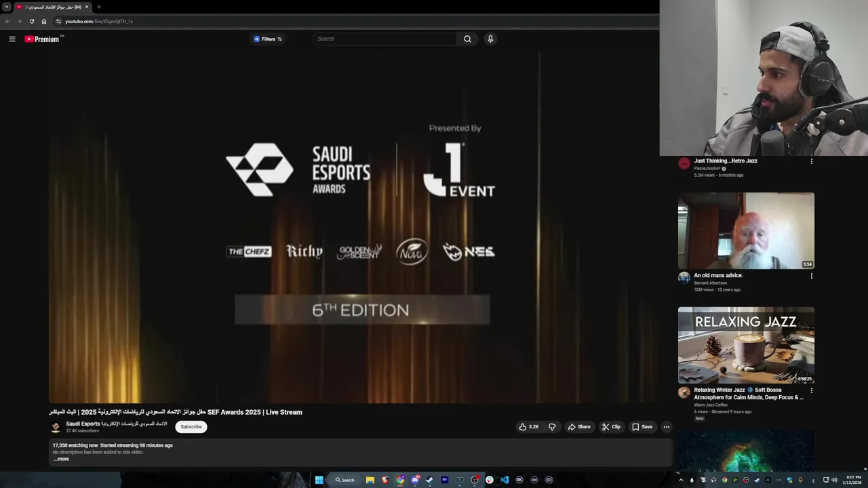Like the SEF Awards video
Screen dimensions: 868x488
point(528,427)
